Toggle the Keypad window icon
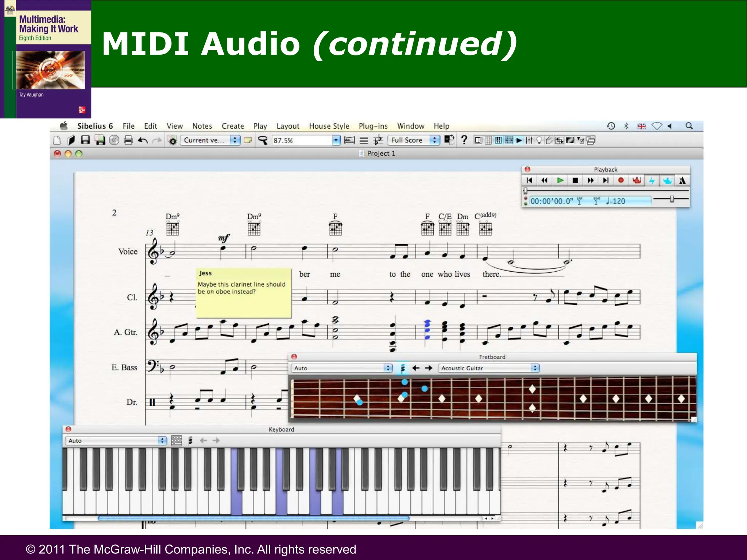Viewport: 747px width, 560px height. coord(488,140)
